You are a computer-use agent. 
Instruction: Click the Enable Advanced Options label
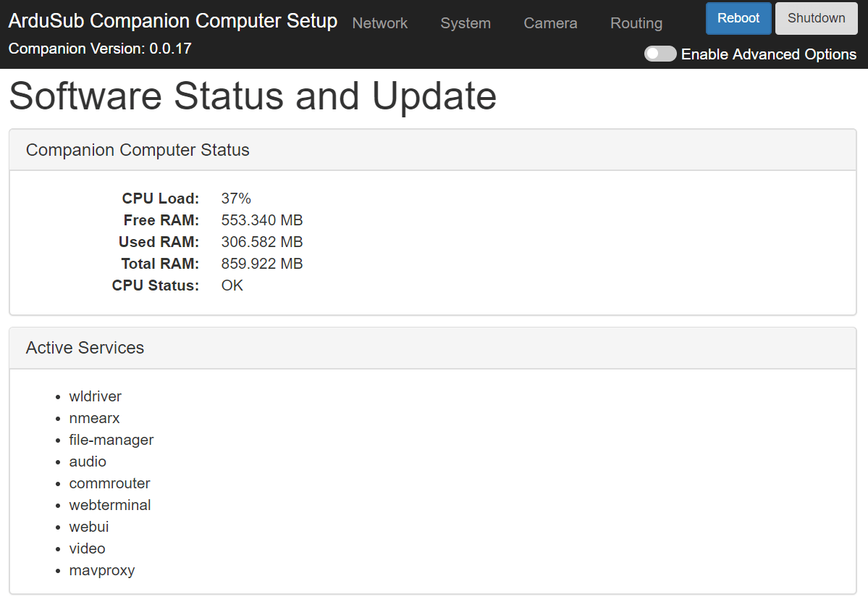[x=768, y=54]
